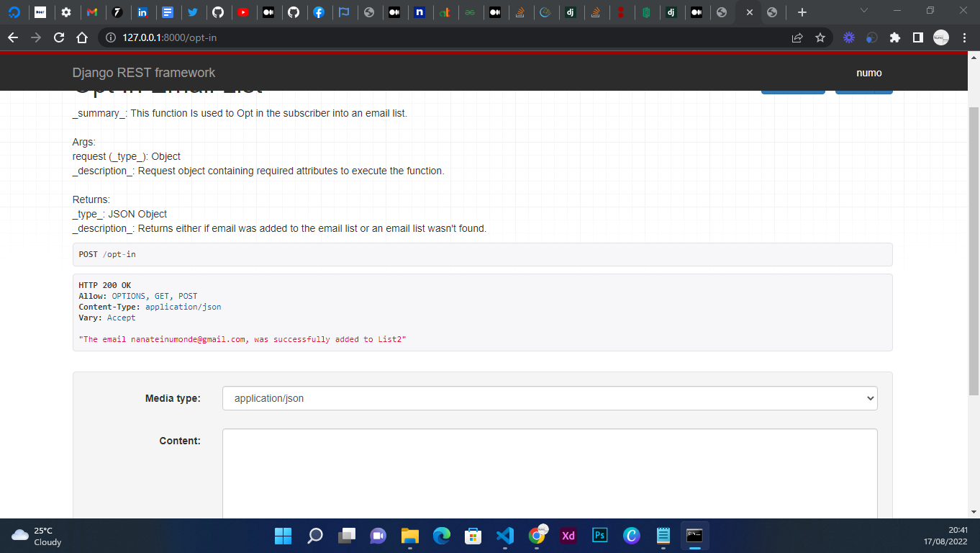Open Microsoft Store from the taskbar

click(473, 536)
